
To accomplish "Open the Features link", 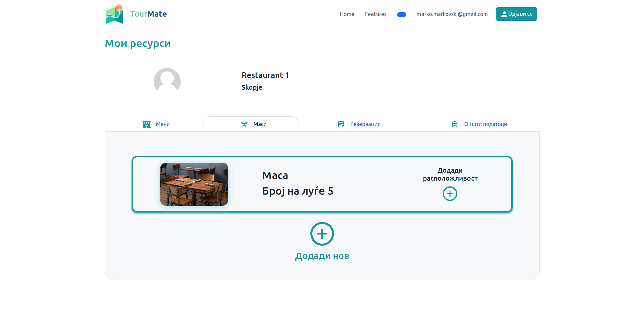I will pyautogui.click(x=376, y=14).
